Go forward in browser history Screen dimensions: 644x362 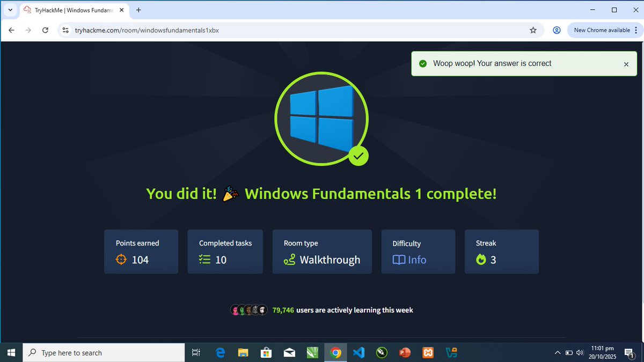[28, 30]
